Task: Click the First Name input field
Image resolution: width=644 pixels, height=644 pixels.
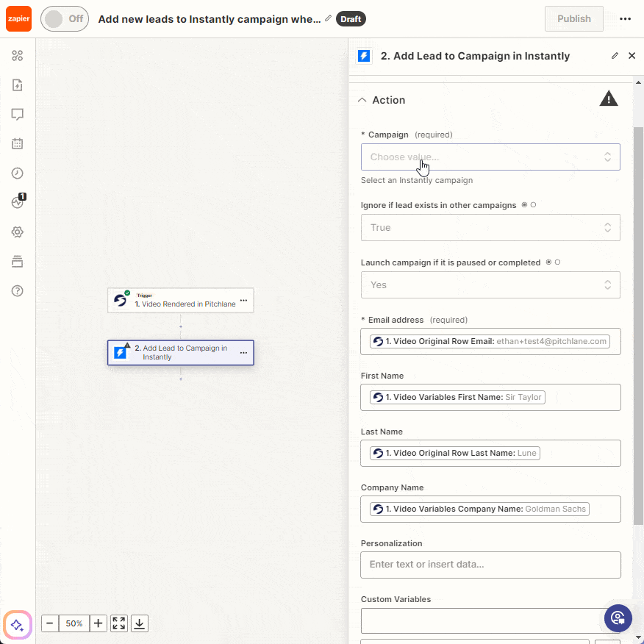Action: pos(490,397)
